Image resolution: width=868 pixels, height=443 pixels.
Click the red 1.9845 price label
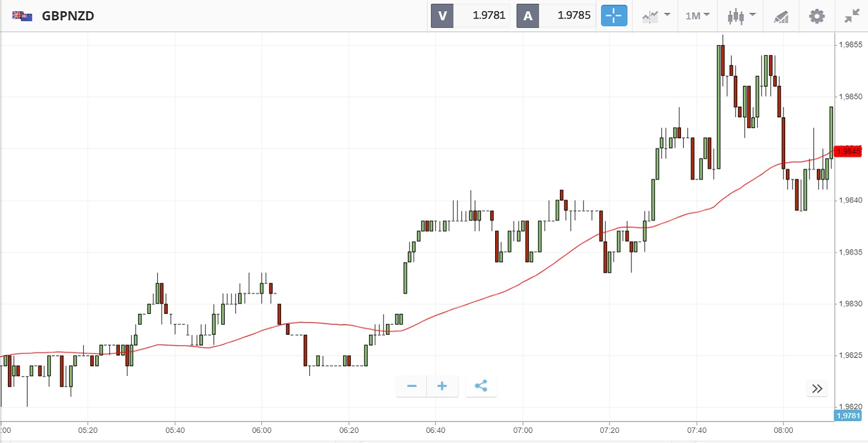pyautogui.click(x=848, y=151)
